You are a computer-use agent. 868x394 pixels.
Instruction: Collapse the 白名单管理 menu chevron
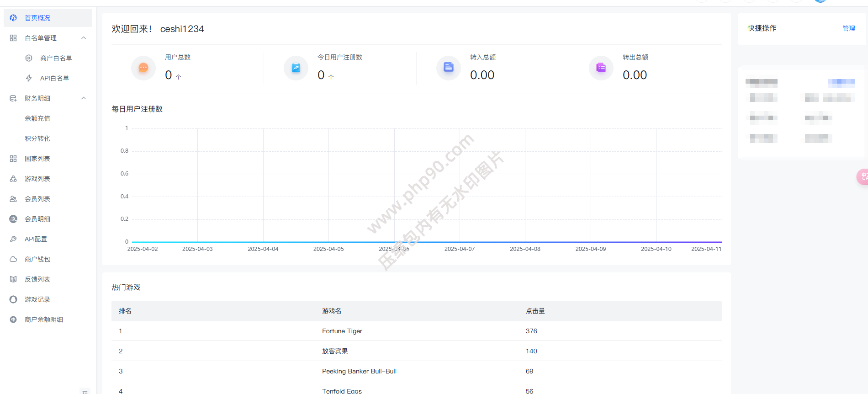coord(84,38)
